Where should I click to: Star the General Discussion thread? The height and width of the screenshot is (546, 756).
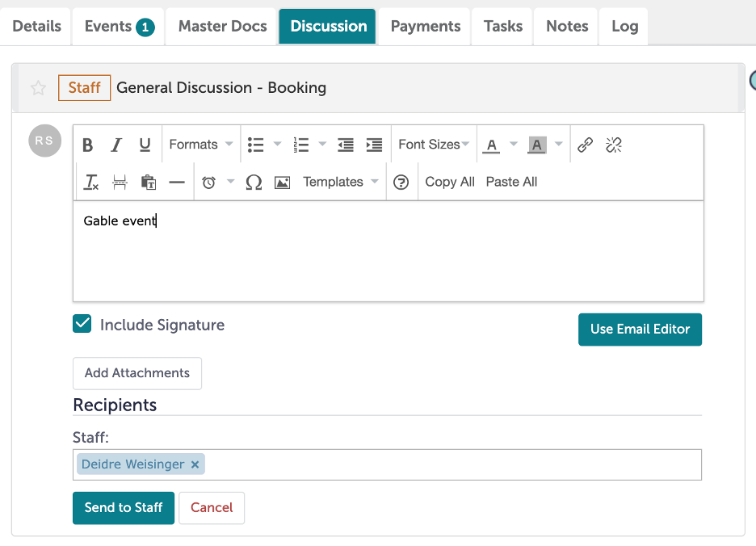point(38,88)
